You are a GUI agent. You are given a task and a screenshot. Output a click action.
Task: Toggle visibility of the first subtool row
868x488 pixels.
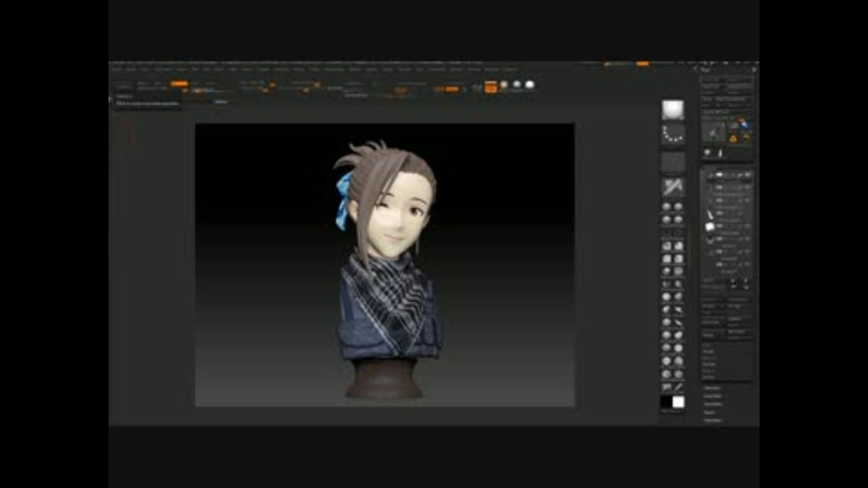747,174
